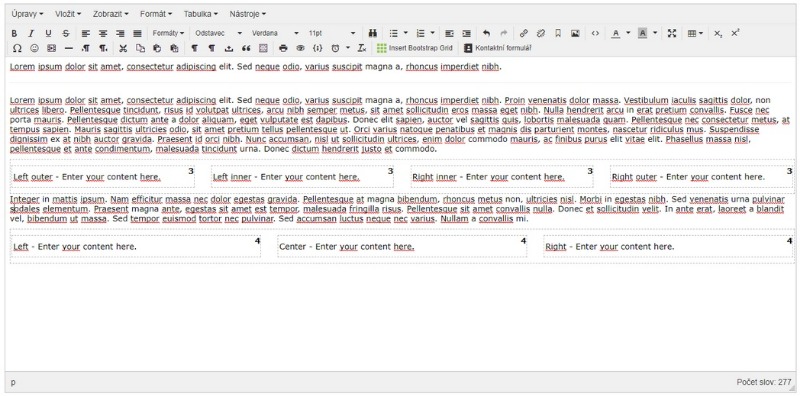
Task: Toggle strikethrough formatting
Action: pos(65,33)
